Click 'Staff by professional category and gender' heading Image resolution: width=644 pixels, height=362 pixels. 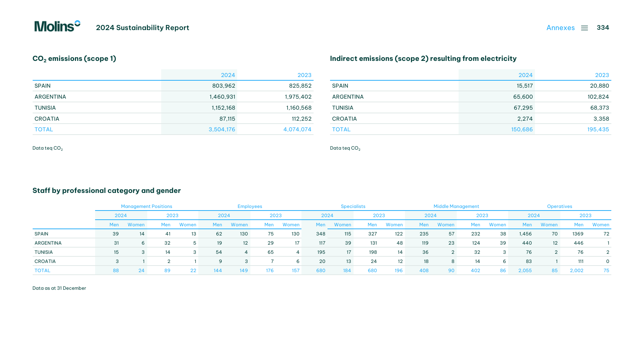tap(106, 191)
